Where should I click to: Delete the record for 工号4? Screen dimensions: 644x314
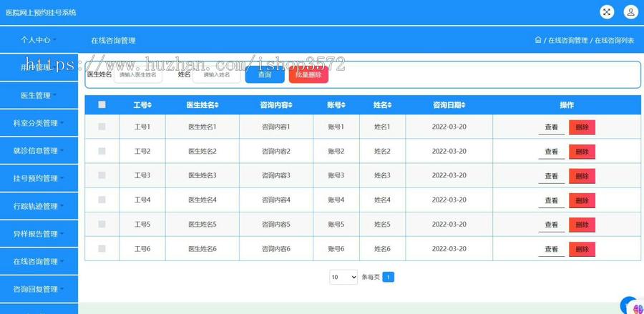582,200
